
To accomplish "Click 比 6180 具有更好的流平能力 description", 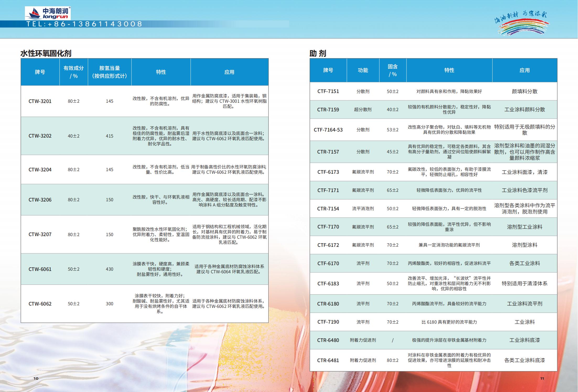I will pos(449,322).
